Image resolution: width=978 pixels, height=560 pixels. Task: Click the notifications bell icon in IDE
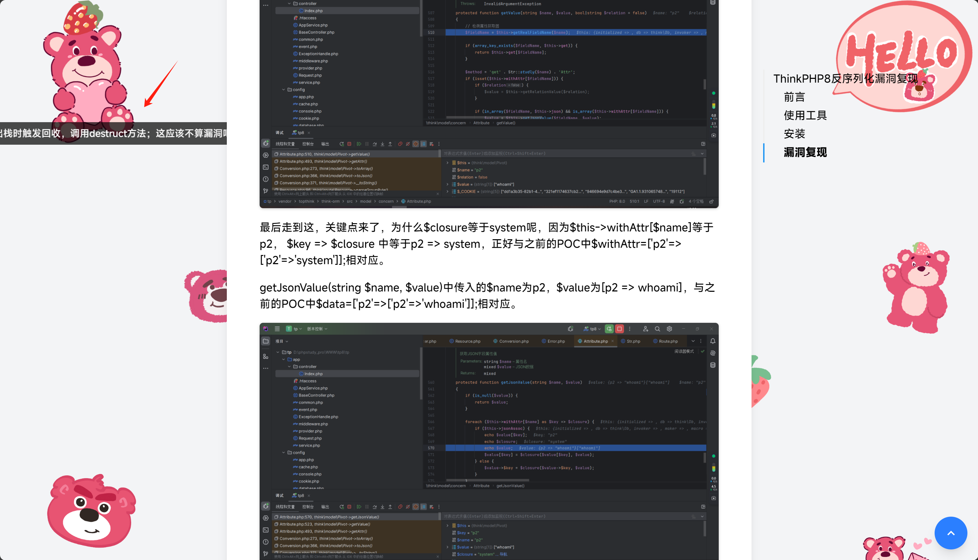pos(713,341)
